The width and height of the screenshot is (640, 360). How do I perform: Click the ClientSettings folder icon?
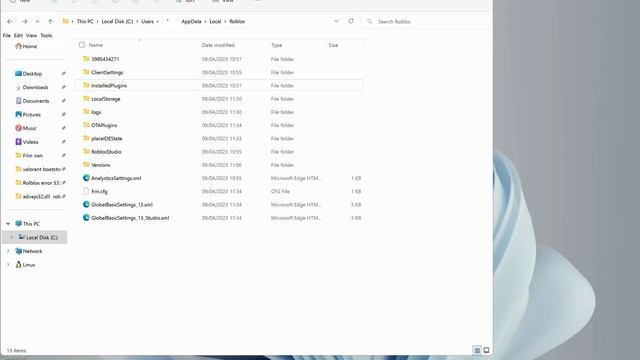coord(86,72)
